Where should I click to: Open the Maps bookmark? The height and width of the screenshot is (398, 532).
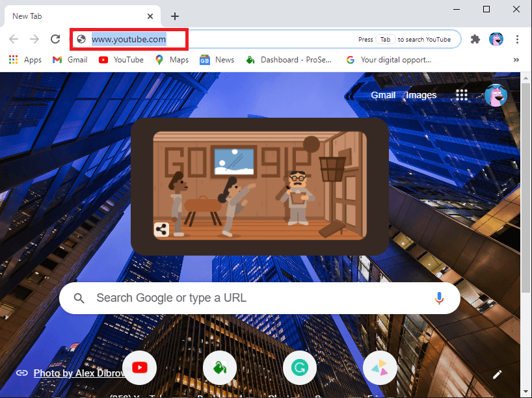click(172, 60)
